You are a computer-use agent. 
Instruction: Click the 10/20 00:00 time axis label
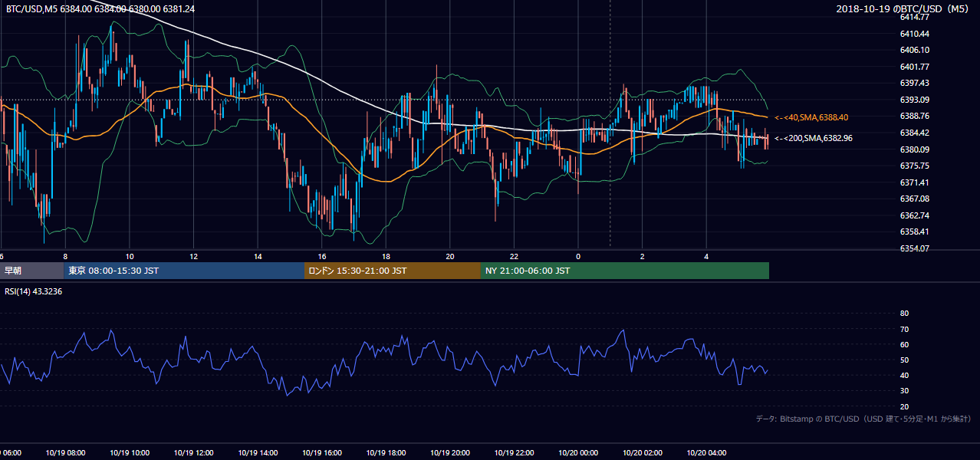578,453
